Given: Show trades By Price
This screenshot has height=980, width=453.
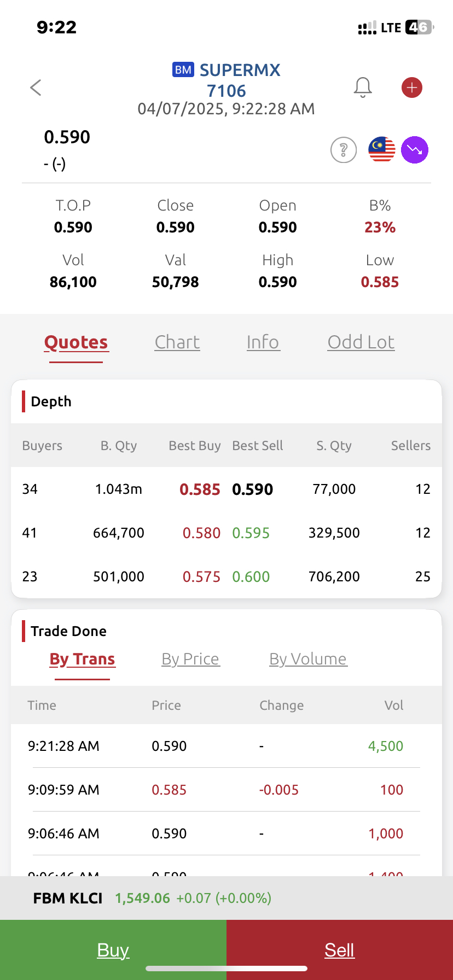Looking at the screenshot, I should (190, 659).
